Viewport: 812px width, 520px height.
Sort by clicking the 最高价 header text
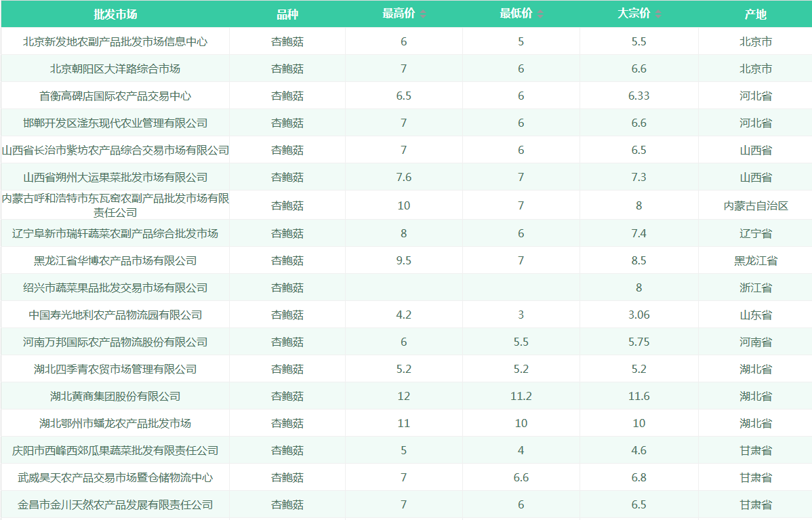click(x=399, y=14)
